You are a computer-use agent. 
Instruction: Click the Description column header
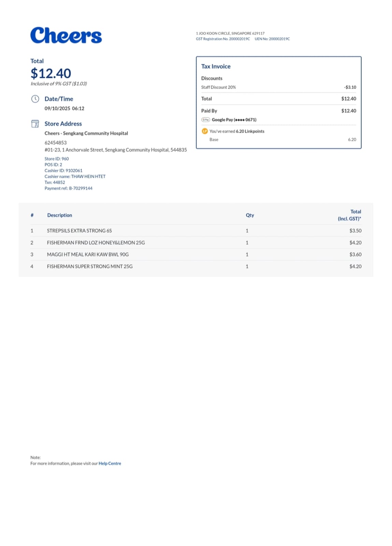(x=60, y=215)
